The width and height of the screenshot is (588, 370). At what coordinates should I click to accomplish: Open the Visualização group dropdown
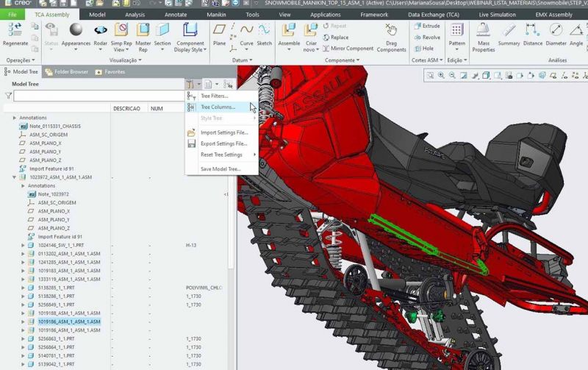point(125,60)
